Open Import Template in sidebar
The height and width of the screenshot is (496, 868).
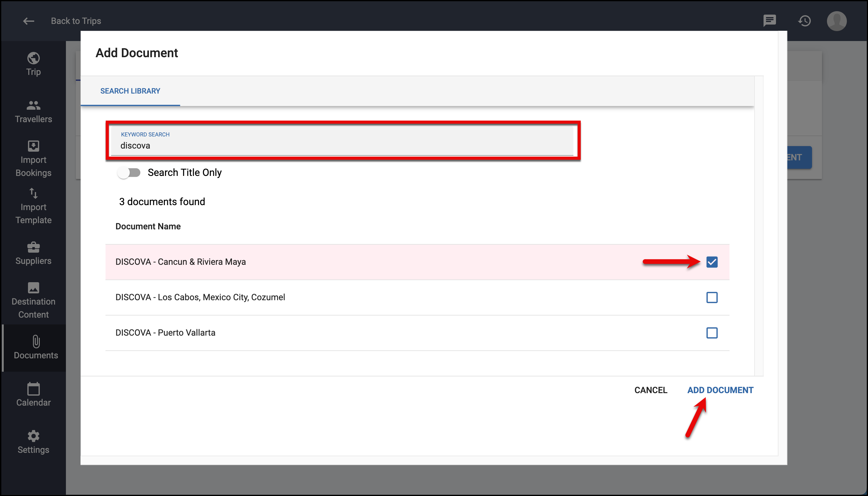(33, 206)
